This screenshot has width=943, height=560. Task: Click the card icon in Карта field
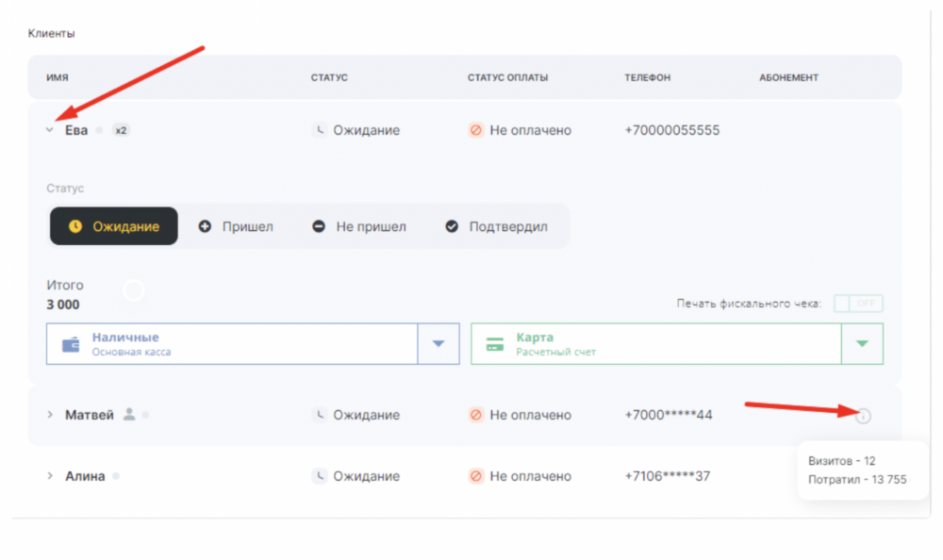[x=495, y=345]
